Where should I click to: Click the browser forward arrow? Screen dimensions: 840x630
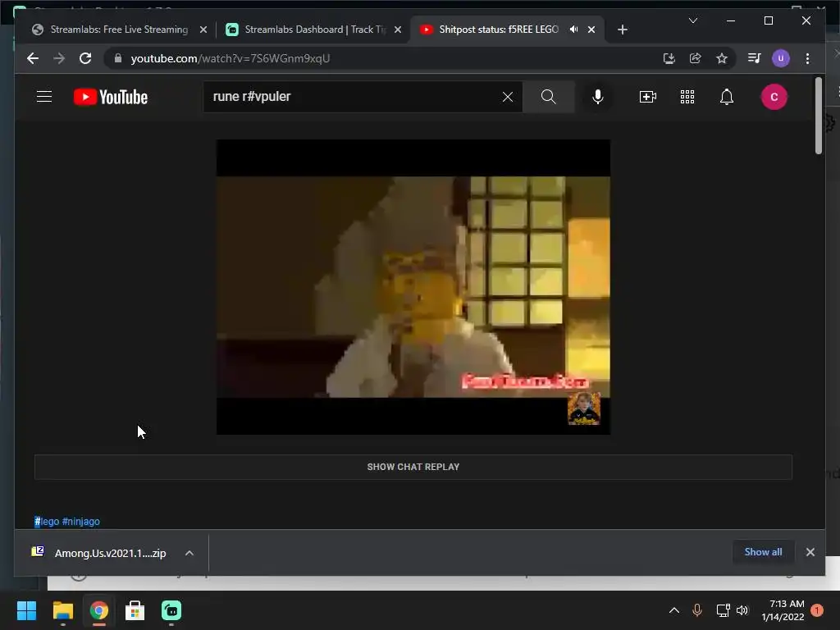[x=59, y=58]
